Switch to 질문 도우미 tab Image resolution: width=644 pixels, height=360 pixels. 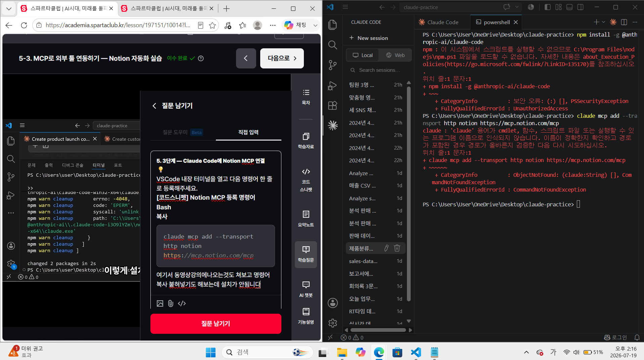pos(183,132)
